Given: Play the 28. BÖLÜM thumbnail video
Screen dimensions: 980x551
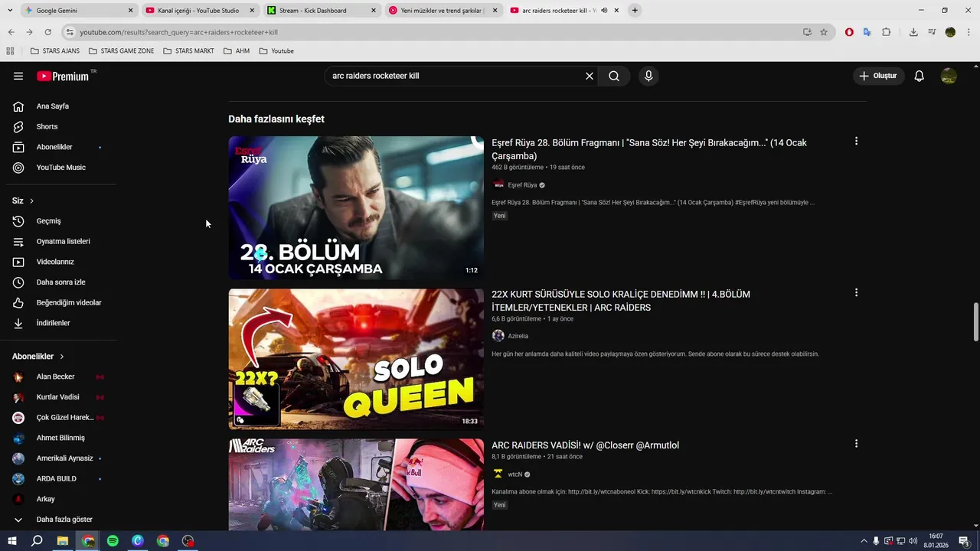Looking at the screenshot, I should click(x=356, y=207).
